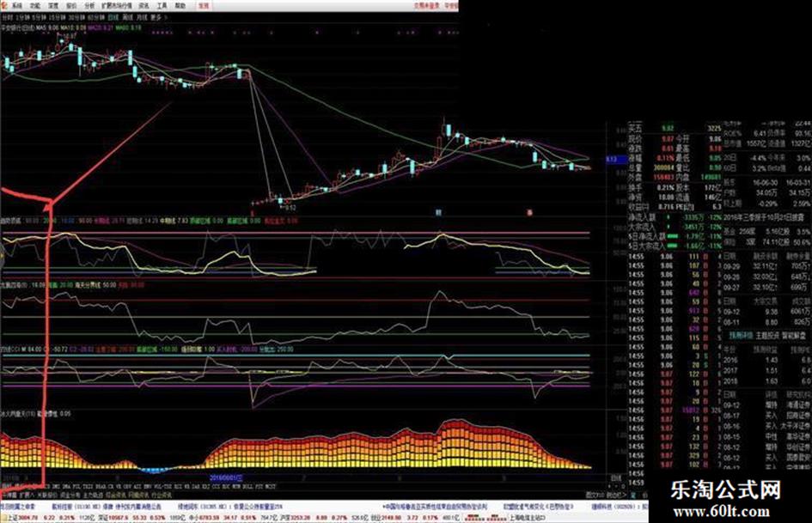Switch to 30分钟 chart period
812x523 pixels.
76,17
